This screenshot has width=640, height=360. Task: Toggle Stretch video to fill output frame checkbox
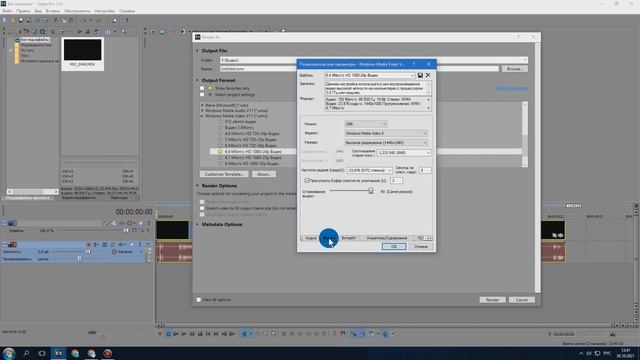[202, 208]
